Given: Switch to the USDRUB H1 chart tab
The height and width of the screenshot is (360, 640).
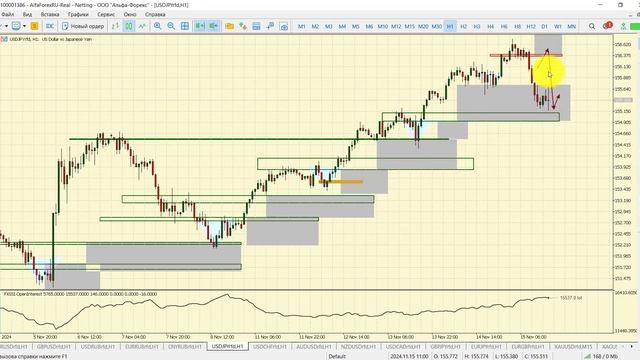Looking at the screenshot, I should coord(98,347).
